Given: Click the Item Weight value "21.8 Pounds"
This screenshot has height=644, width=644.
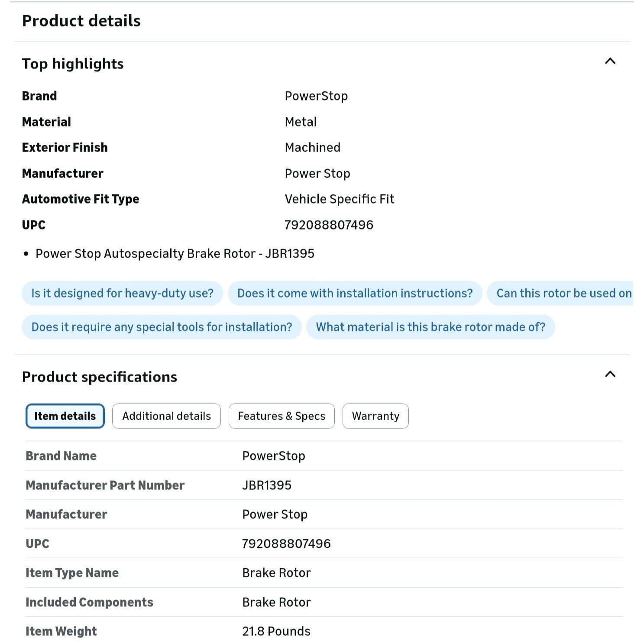Looking at the screenshot, I should click(276, 631).
